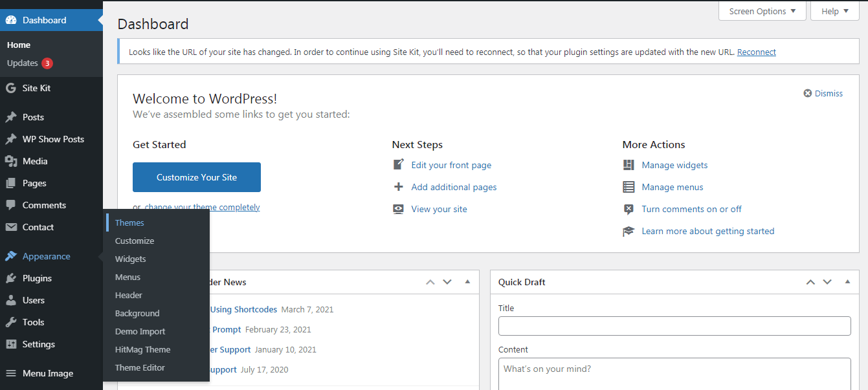Click the Comments speech bubble icon

coord(11,205)
